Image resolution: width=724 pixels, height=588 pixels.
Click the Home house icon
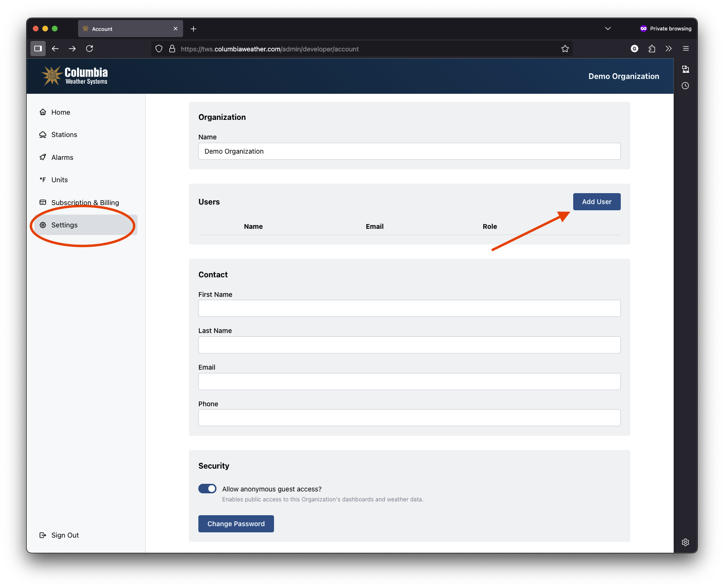point(43,112)
